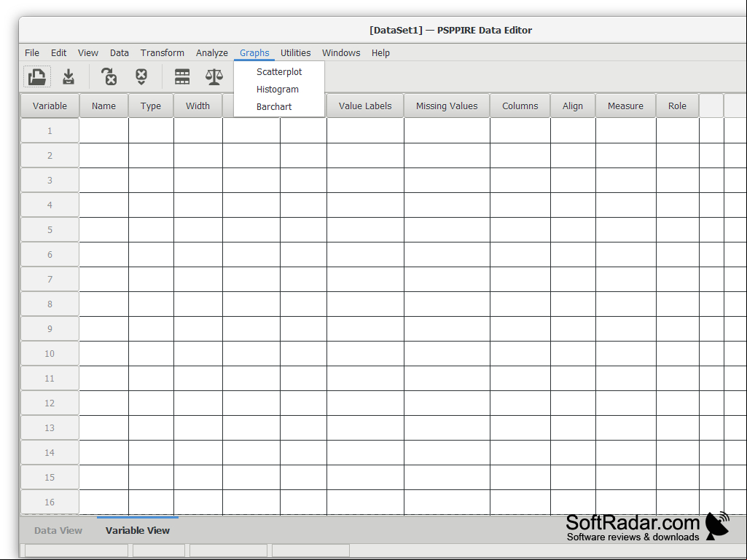Select variable row header 8
747x560 pixels.
click(50, 304)
